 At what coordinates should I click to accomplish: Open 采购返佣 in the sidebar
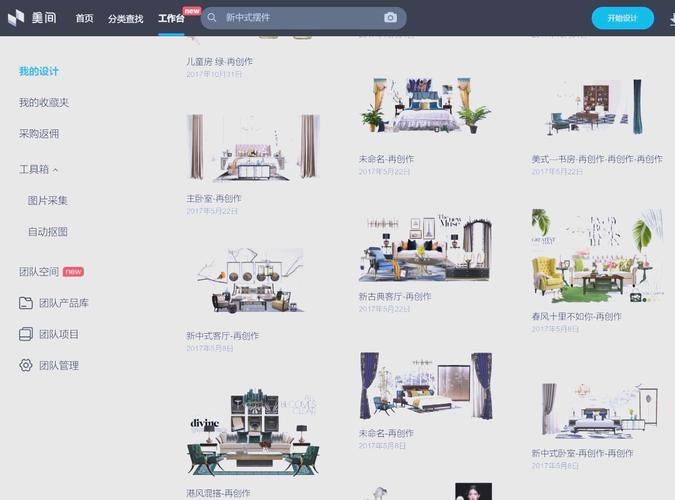click(39, 134)
